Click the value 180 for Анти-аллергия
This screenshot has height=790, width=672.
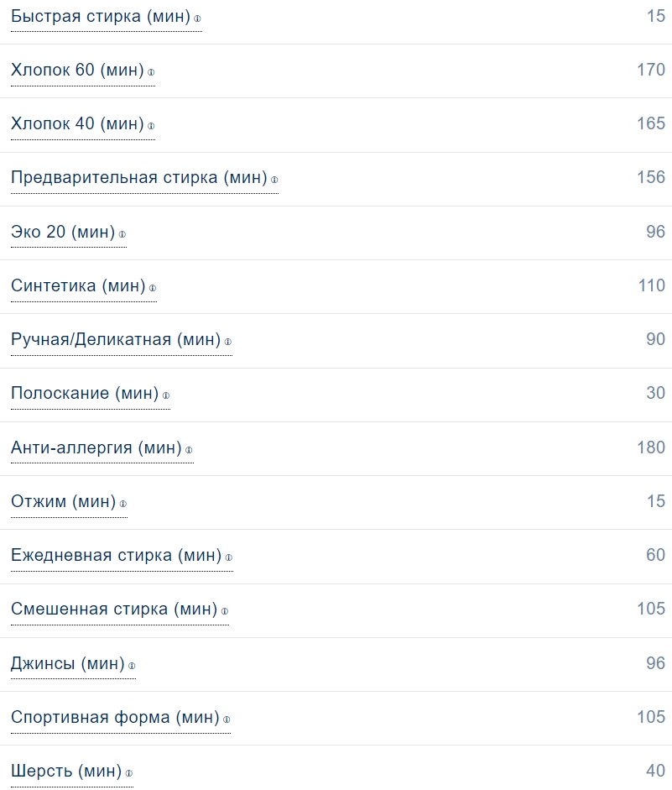(x=651, y=447)
